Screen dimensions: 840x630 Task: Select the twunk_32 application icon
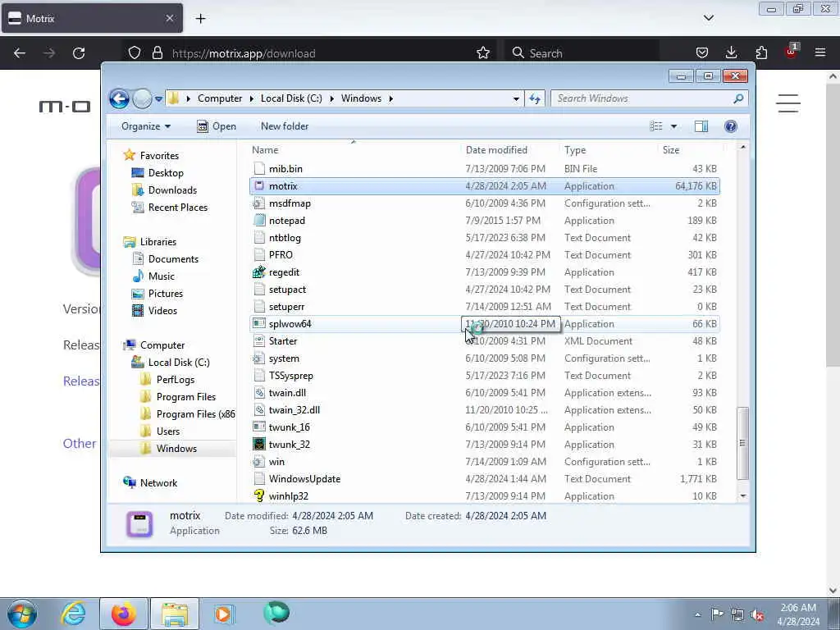pos(259,445)
